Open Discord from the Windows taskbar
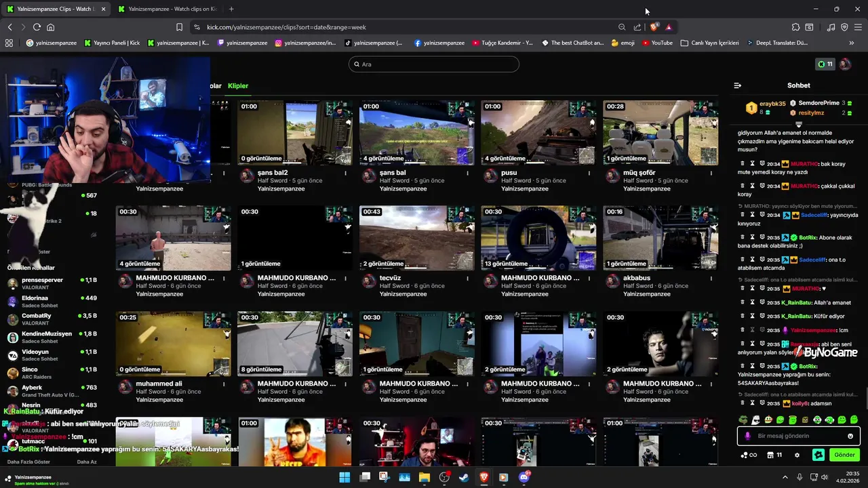The width and height of the screenshot is (868, 488). pyautogui.click(x=524, y=477)
